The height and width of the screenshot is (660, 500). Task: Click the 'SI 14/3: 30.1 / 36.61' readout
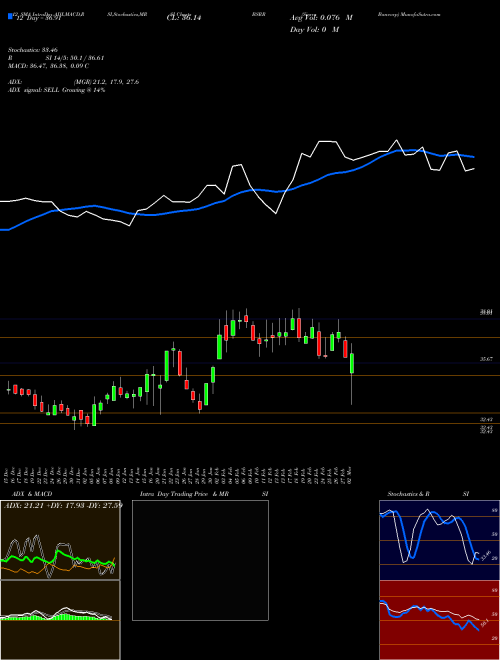[x=75, y=58]
